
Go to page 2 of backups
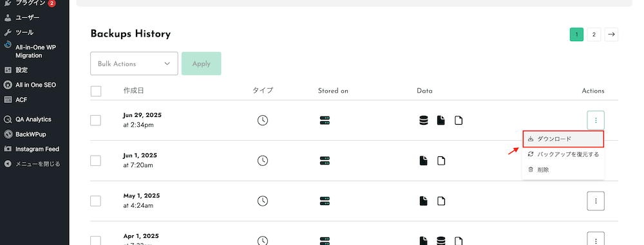click(594, 35)
